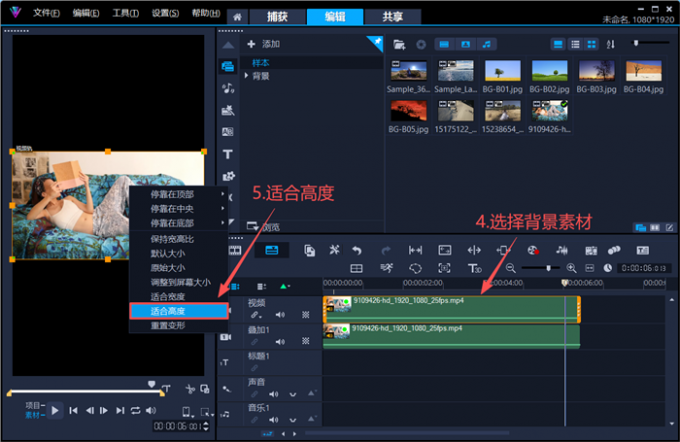
Task: Open the 工具 menu
Action: tap(125, 13)
